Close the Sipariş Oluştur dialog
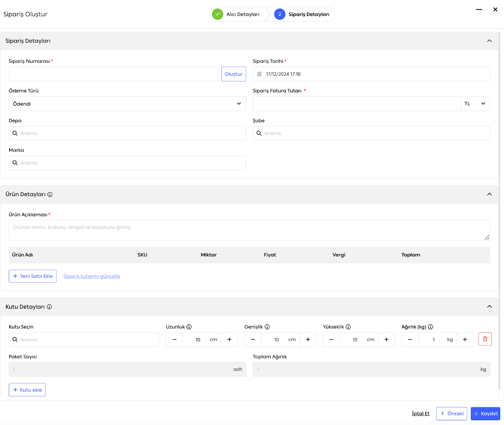 pyautogui.click(x=495, y=9)
